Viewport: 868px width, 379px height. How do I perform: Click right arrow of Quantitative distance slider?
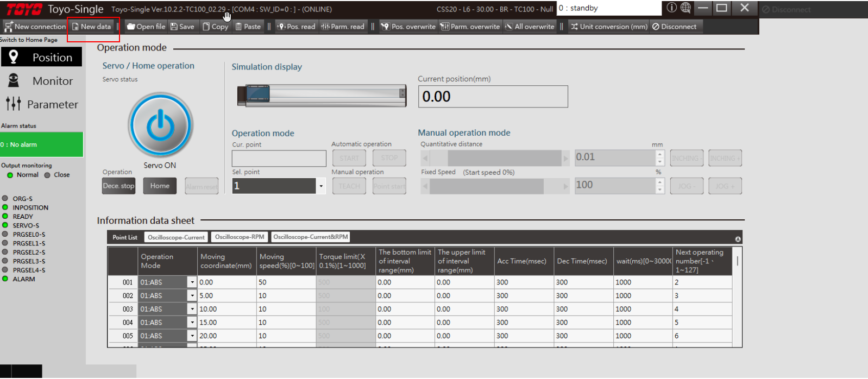(x=565, y=158)
